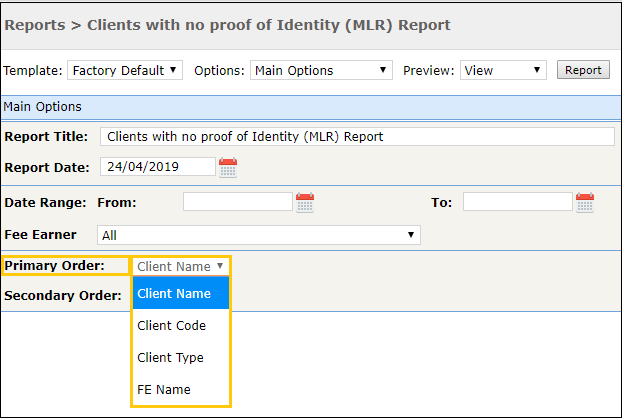The width and height of the screenshot is (622, 419).
Task: Pick Client Type from the dropdown list
Action: point(181,357)
